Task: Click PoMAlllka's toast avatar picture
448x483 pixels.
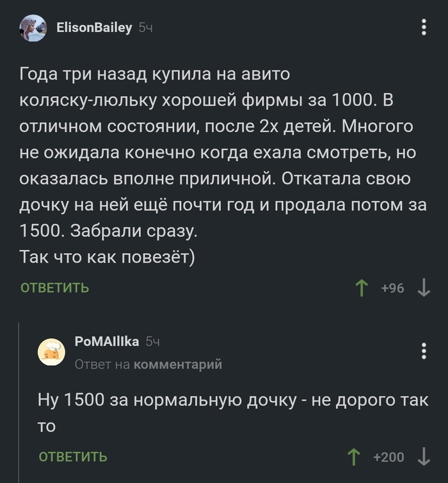Action: [x=52, y=352]
